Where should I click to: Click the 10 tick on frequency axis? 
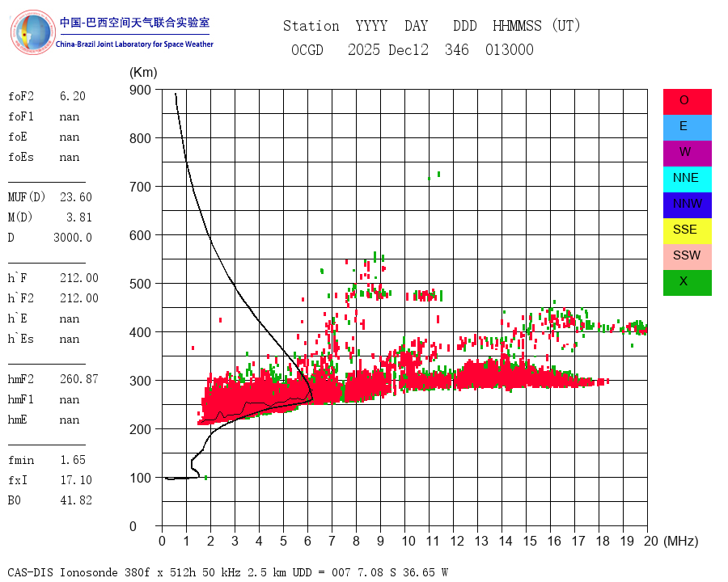tap(408, 541)
